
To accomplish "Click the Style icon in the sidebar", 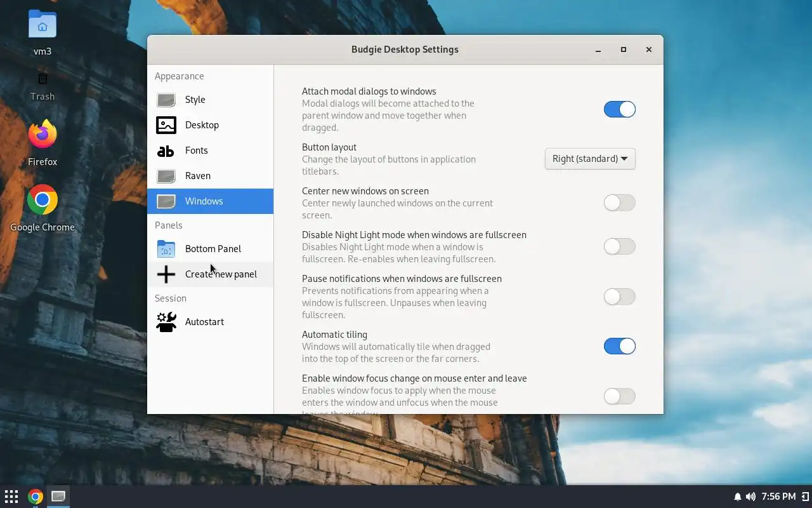I will pos(166,100).
